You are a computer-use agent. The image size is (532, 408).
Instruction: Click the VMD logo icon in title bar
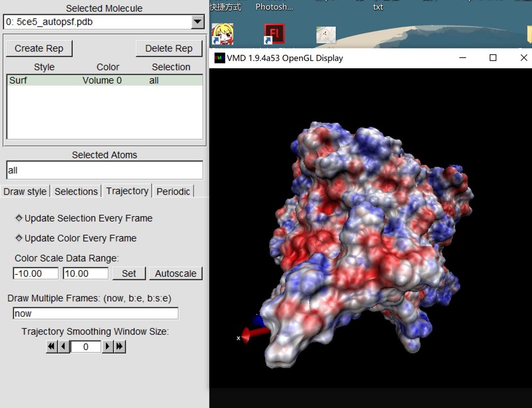click(219, 58)
